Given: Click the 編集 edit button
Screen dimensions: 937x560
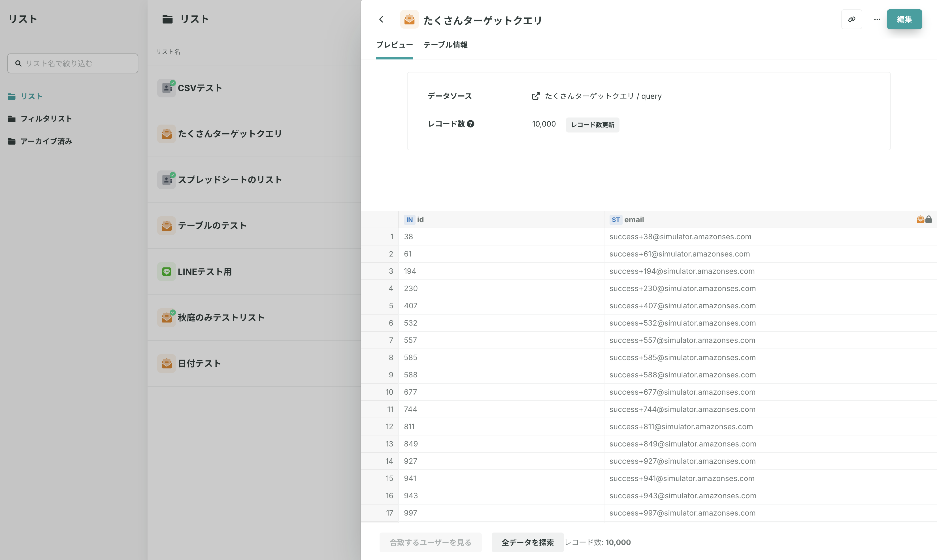Looking at the screenshot, I should pyautogui.click(x=904, y=19).
